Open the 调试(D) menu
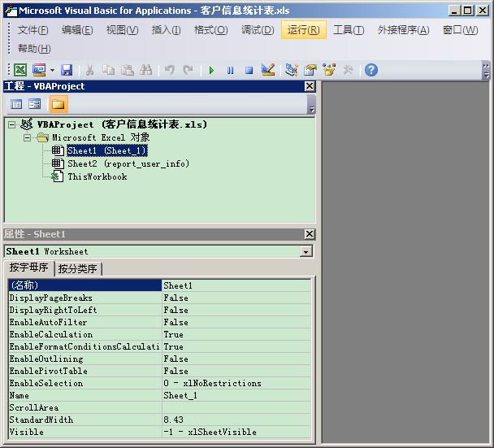494x448 pixels. [257, 30]
